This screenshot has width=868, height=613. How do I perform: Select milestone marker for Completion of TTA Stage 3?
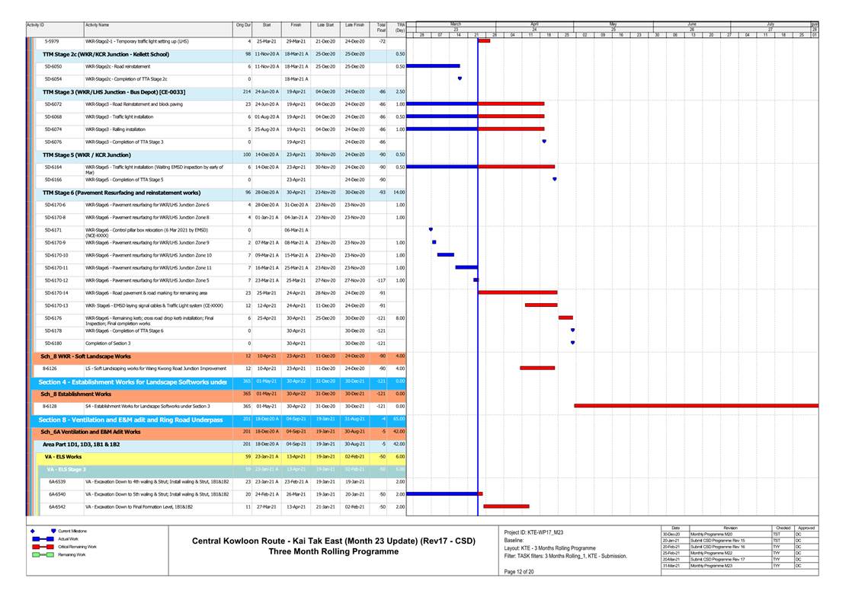coord(544,142)
